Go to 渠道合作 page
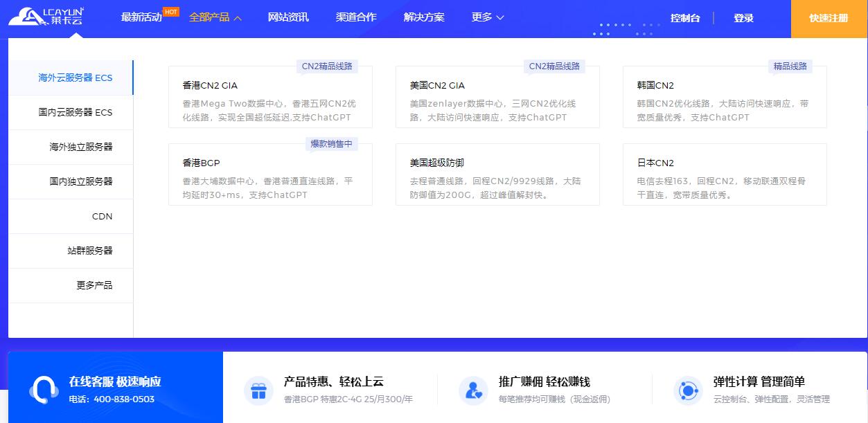Viewport: 868px width, 423px height. pos(356,17)
